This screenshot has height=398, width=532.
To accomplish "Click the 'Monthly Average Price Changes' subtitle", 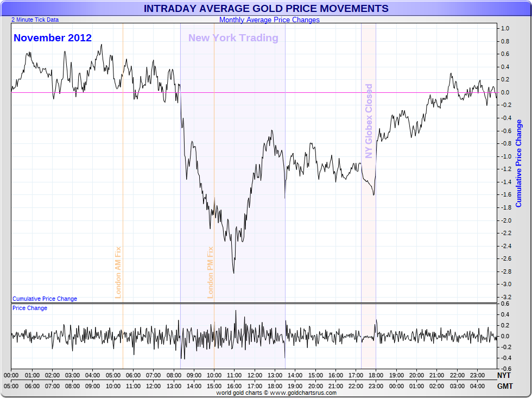I will 269,20.
